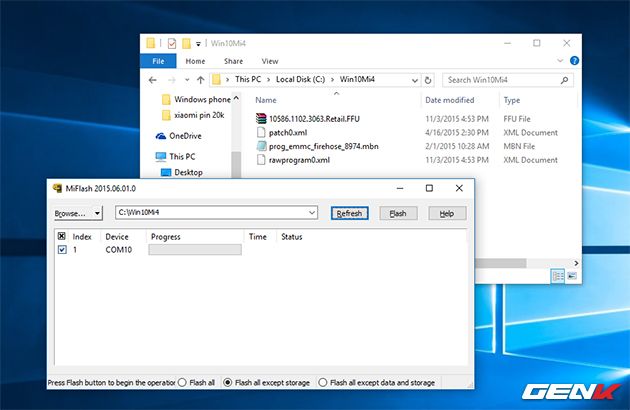Open Explorer help with the question mark icon
Screen dimensions: 630x410
tap(575, 61)
